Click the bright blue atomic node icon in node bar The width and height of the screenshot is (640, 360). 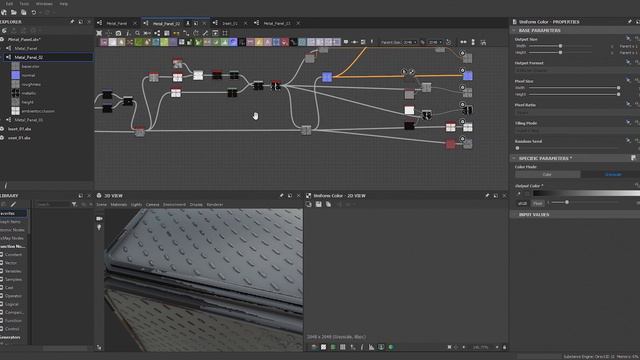pyautogui.click(x=233, y=42)
